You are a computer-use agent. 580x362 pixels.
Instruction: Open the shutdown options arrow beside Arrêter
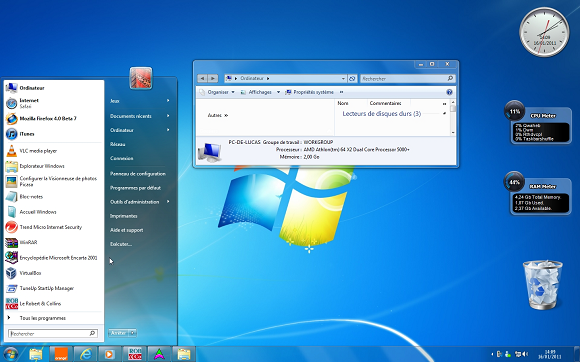[x=133, y=333]
